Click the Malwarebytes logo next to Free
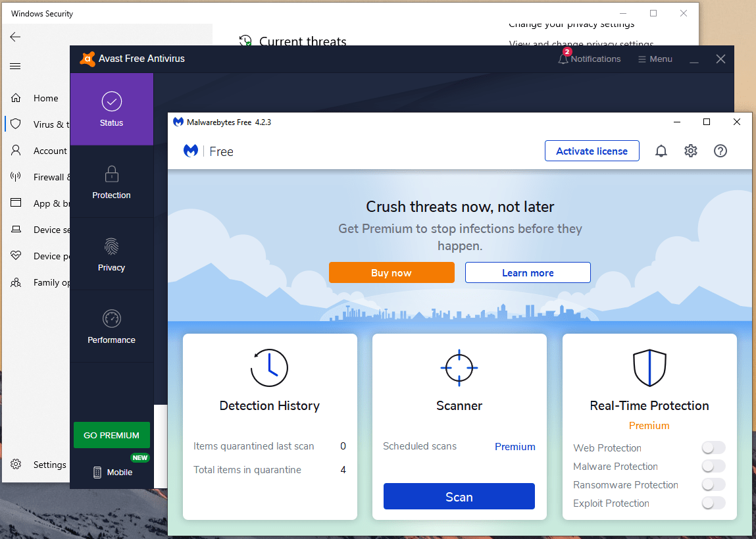 coord(191,151)
